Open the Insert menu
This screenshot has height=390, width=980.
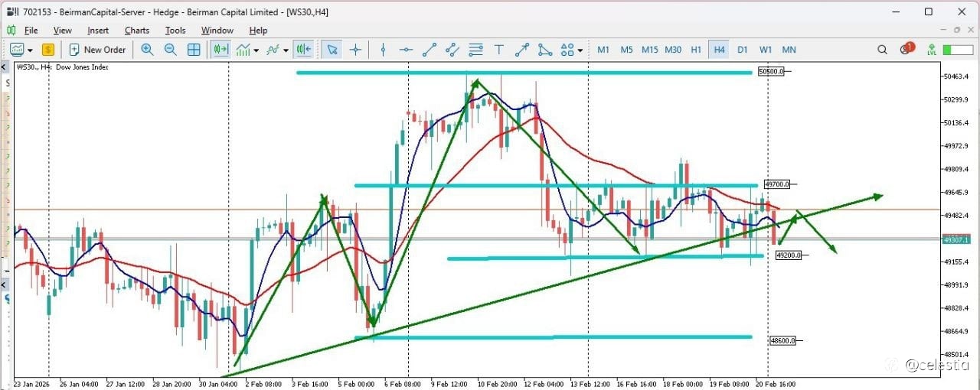click(98, 31)
